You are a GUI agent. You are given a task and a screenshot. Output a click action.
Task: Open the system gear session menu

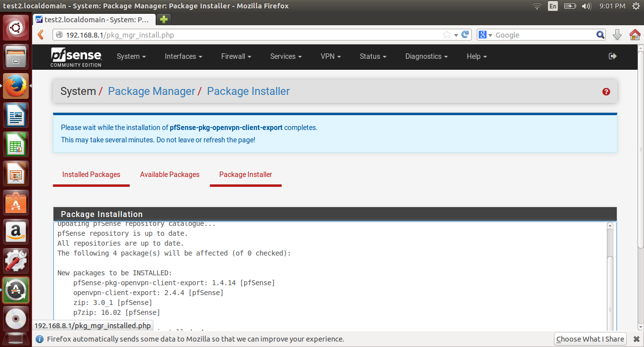tap(636, 6)
